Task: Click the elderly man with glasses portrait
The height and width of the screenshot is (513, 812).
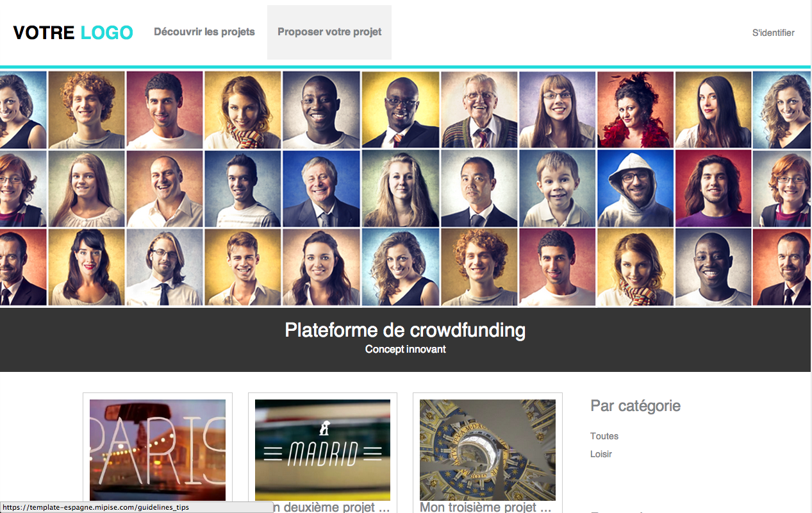Action: (479, 110)
